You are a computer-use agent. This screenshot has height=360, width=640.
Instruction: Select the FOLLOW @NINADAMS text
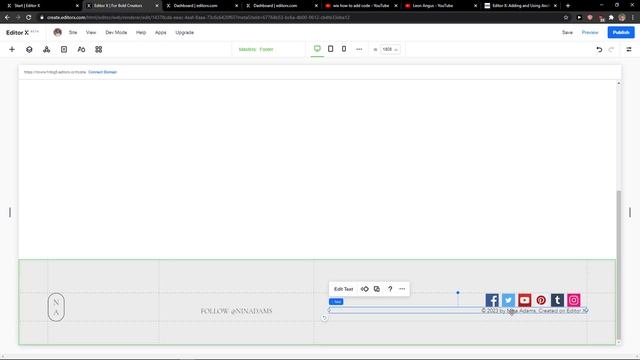236,311
